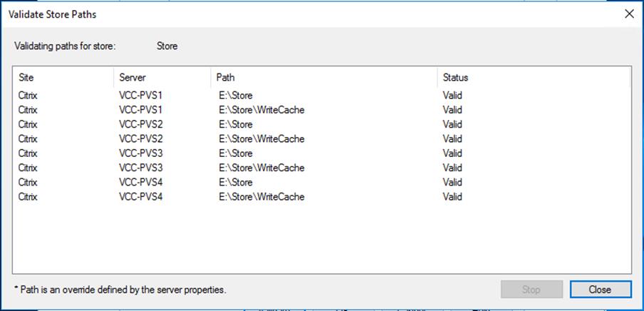
Task: Click Valid status for VCC-PVS3 E:\Store row
Action: pos(452,153)
